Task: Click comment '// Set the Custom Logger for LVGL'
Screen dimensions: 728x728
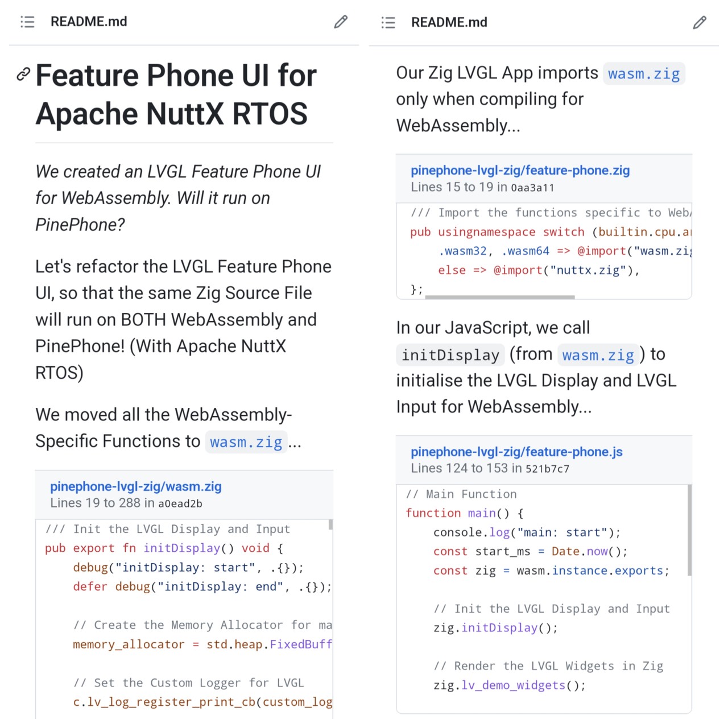Action: 188,682
